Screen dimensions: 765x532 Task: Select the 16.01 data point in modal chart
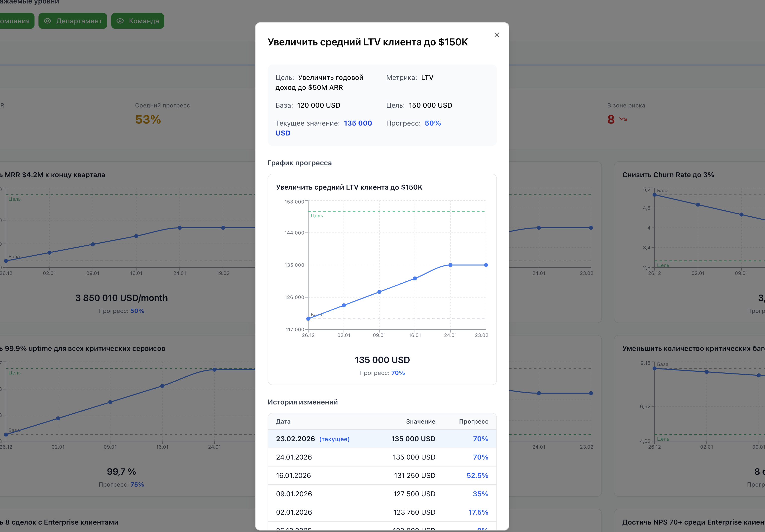click(x=415, y=278)
